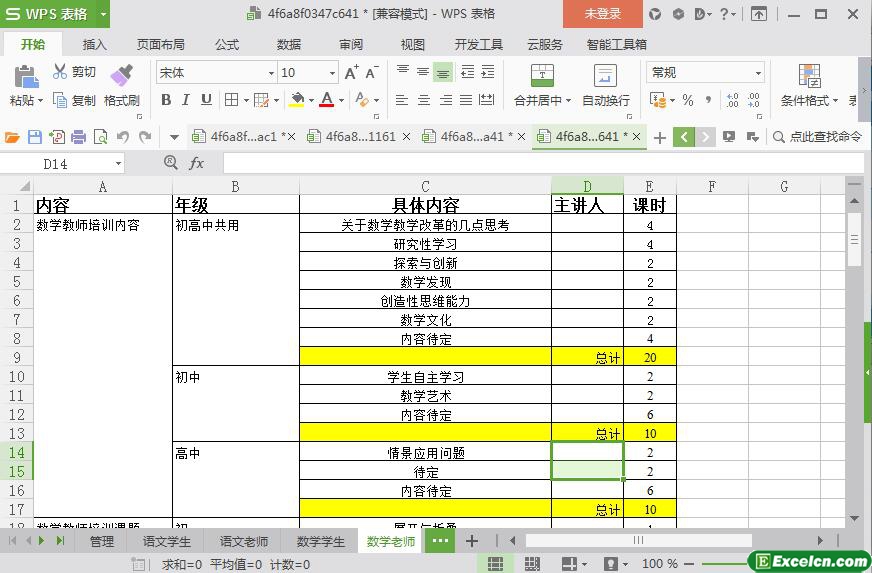Toggle underline formatting
Viewport: 872px width, 573px height.
[x=206, y=100]
